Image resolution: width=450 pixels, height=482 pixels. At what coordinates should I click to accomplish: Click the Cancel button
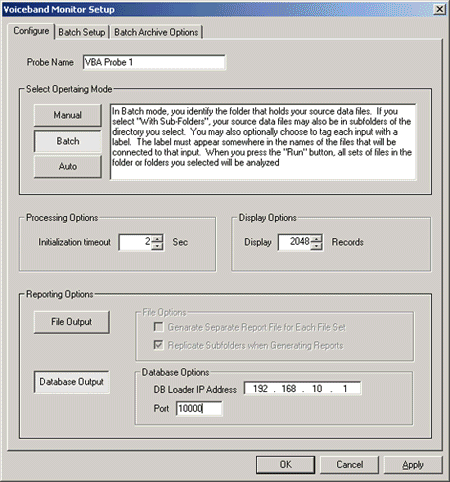pos(349,465)
